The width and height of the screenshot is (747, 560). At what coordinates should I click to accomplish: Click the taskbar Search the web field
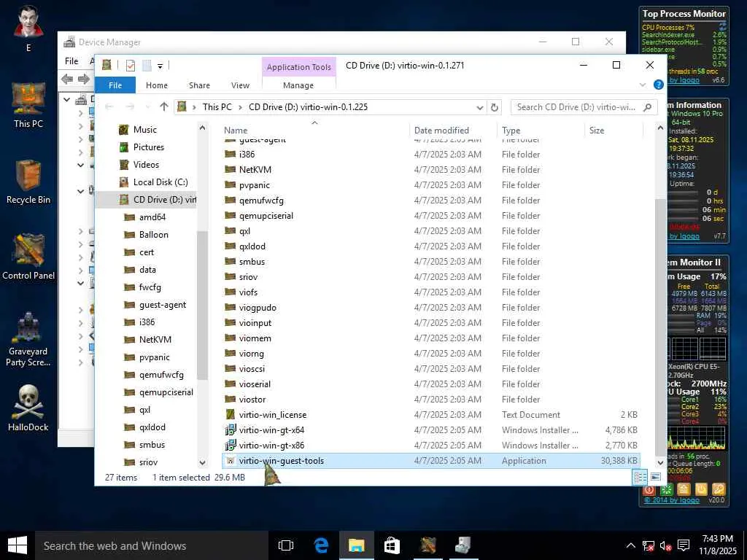click(x=152, y=545)
